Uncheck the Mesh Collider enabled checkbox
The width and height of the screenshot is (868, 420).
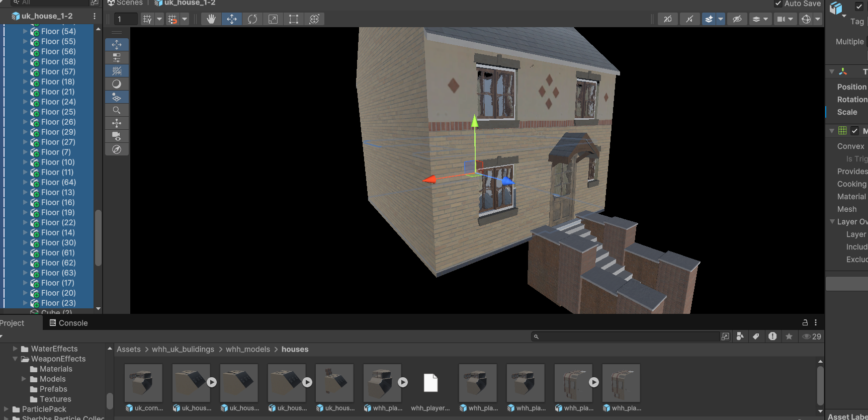click(855, 131)
